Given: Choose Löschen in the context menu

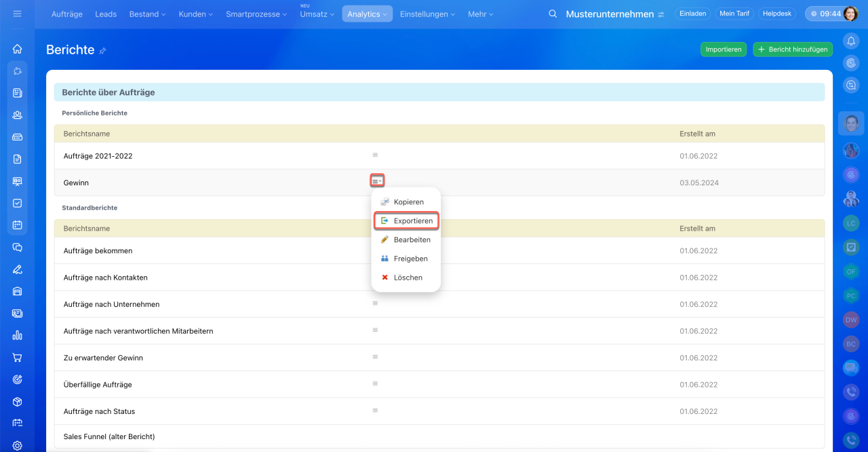Looking at the screenshot, I should tap(407, 278).
